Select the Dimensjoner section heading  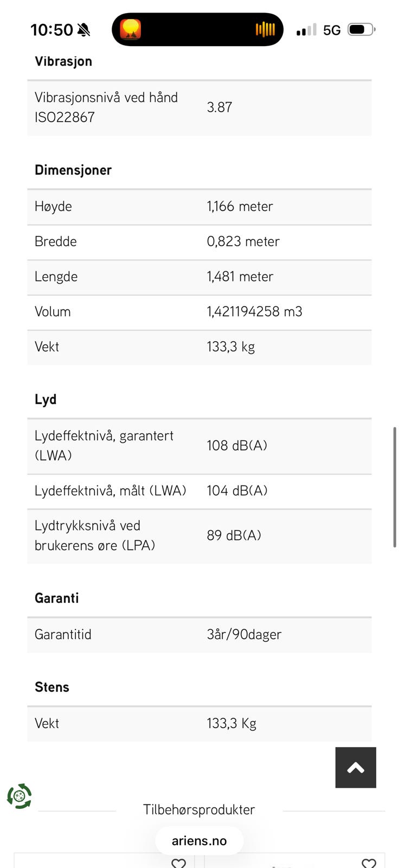pyautogui.click(x=73, y=170)
